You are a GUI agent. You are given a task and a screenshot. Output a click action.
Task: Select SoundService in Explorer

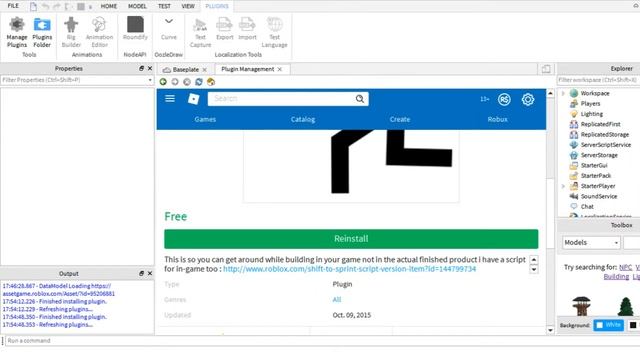coord(599,196)
